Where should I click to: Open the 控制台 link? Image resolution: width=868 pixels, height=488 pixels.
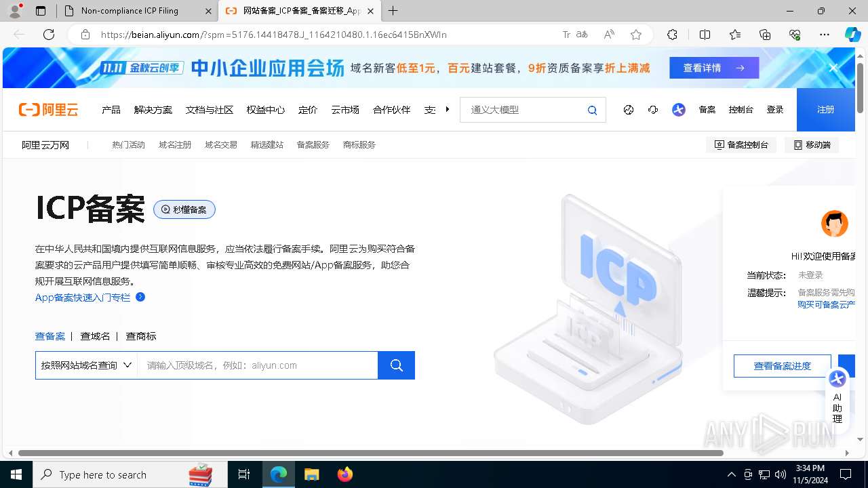[x=741, y=110]
